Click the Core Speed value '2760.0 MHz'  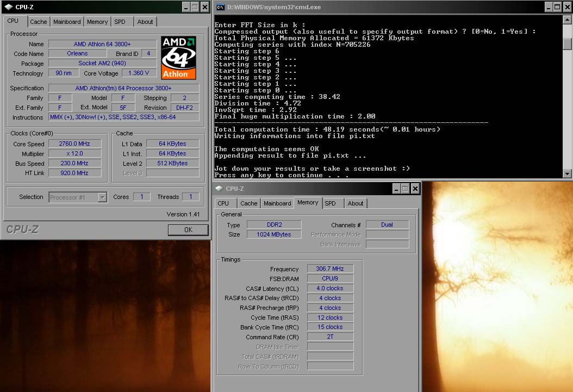point(74,144)
